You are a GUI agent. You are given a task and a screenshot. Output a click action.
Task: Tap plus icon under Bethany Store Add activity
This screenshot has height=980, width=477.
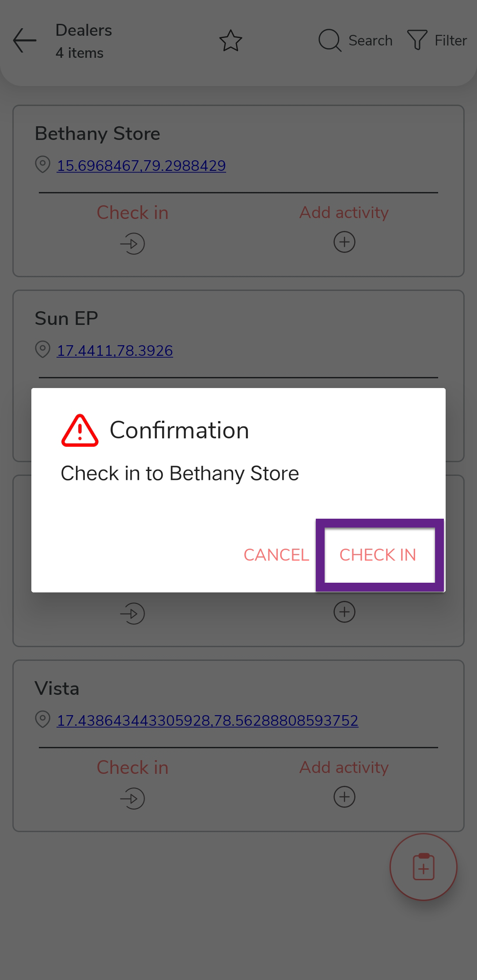[x=344, y=242]
